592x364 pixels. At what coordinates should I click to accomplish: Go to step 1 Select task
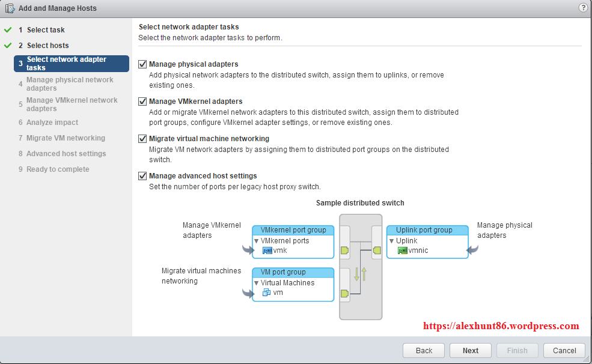46,30
